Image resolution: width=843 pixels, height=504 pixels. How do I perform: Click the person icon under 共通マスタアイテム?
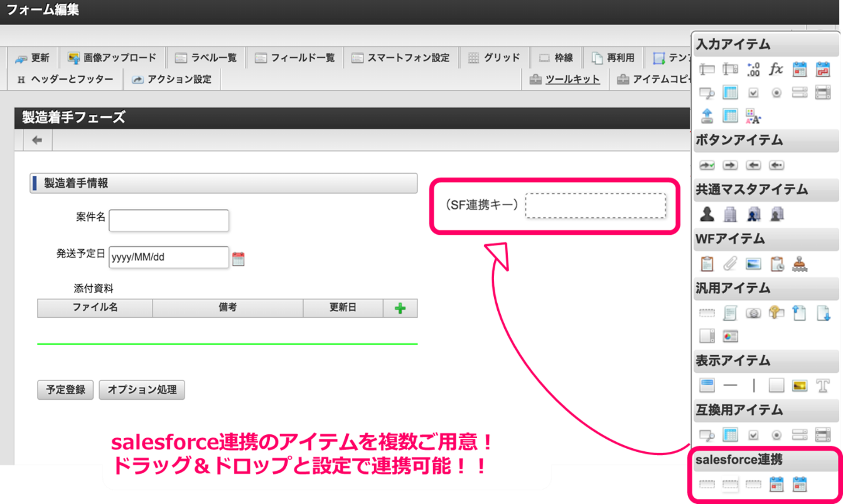point(706,213)
